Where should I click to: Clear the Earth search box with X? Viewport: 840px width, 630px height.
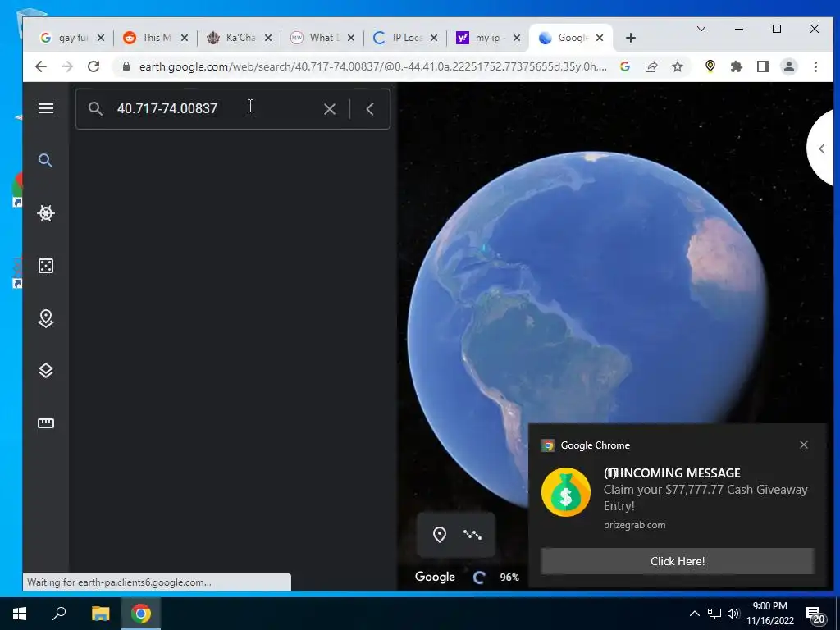330,109
